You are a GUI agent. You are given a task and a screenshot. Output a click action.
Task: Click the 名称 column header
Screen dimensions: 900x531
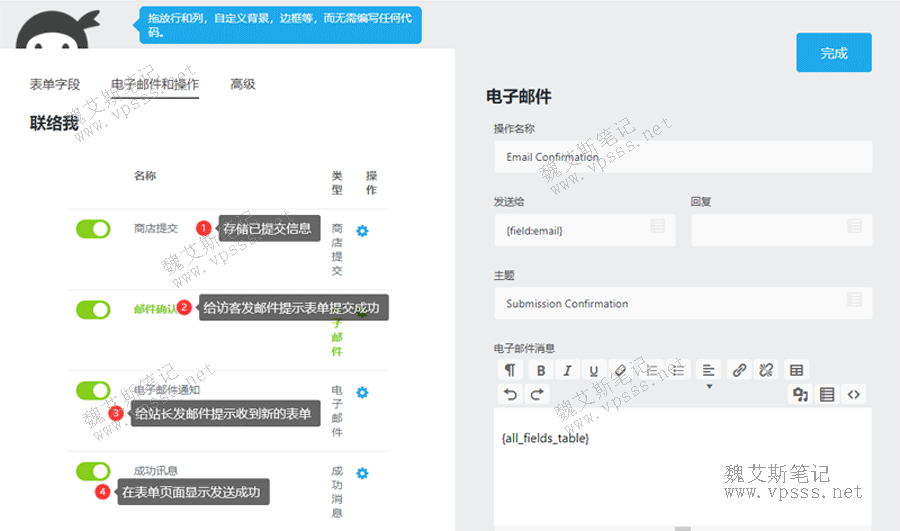tap(145, 176)
